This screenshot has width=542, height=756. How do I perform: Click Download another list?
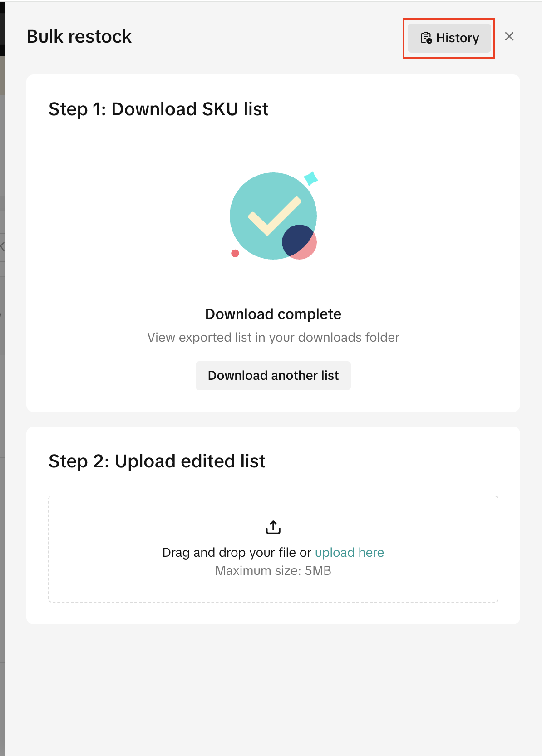tap(273, 376)
